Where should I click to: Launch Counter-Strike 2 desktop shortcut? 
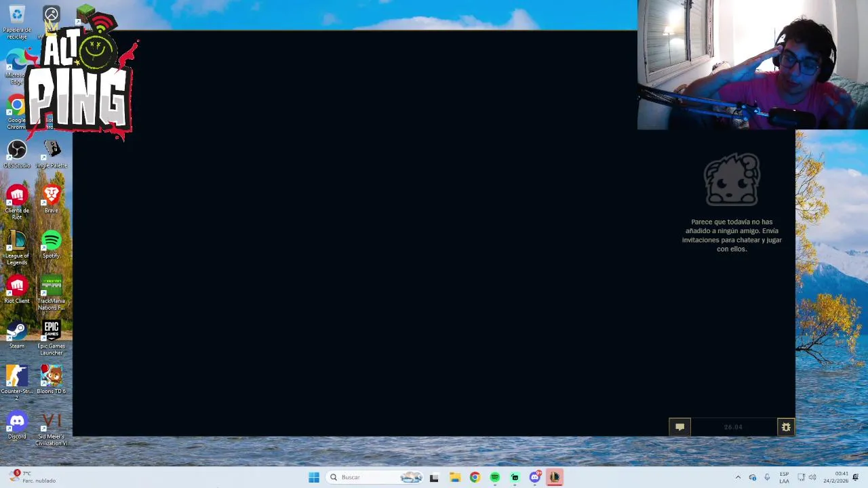coord(16,384)
